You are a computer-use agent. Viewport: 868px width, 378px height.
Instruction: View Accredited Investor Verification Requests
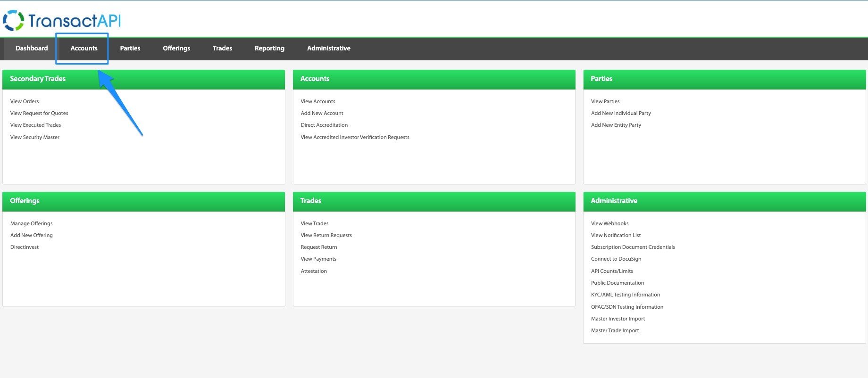[x=355, y=137]
